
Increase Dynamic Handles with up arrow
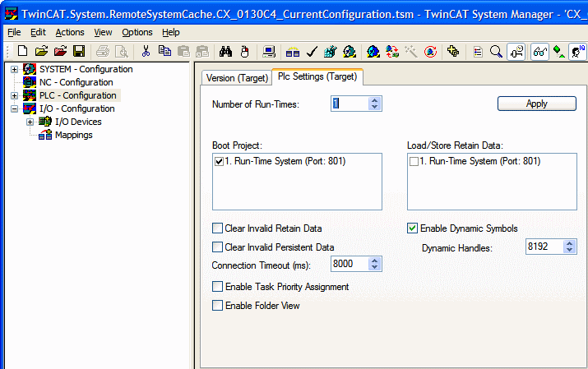coord(569,243)
